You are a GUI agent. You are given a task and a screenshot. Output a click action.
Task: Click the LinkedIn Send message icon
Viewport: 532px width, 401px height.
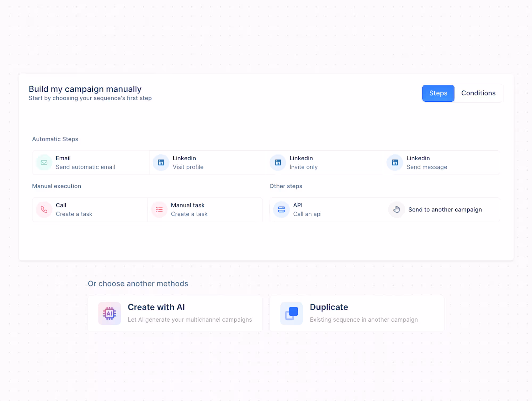[x=395, y=162]
